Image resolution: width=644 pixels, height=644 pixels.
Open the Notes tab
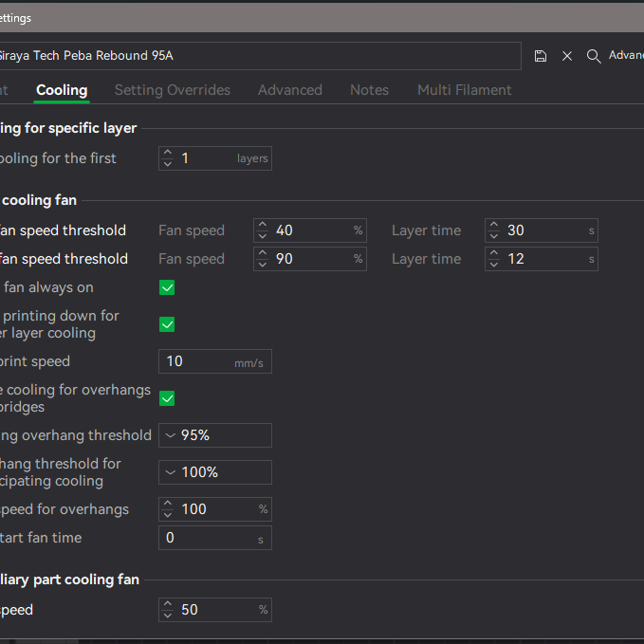369,90
